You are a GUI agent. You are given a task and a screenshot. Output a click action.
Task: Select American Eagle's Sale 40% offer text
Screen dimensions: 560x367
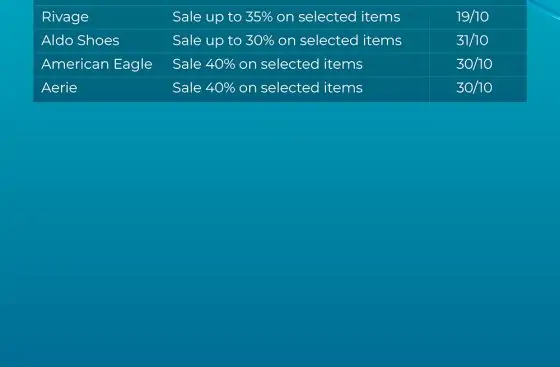tap(268, 64)
